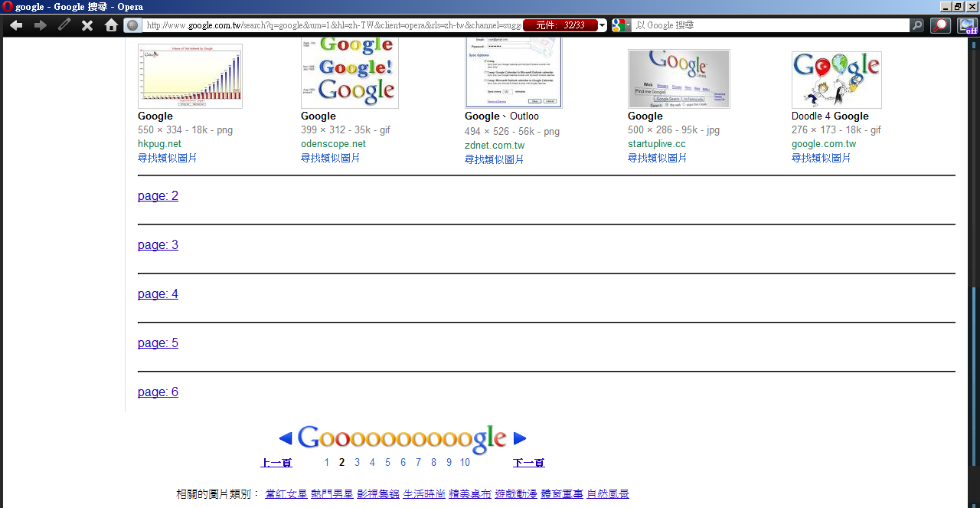Click the 'page: 6' link
The width and height of the screenshot is (980, 508).
point(158,392)
